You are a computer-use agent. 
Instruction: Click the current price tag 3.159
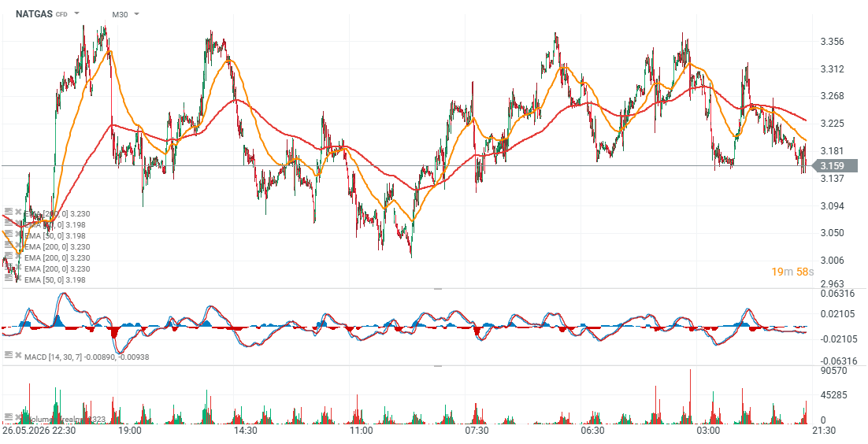pyautogui.click(x=835, y=165)
